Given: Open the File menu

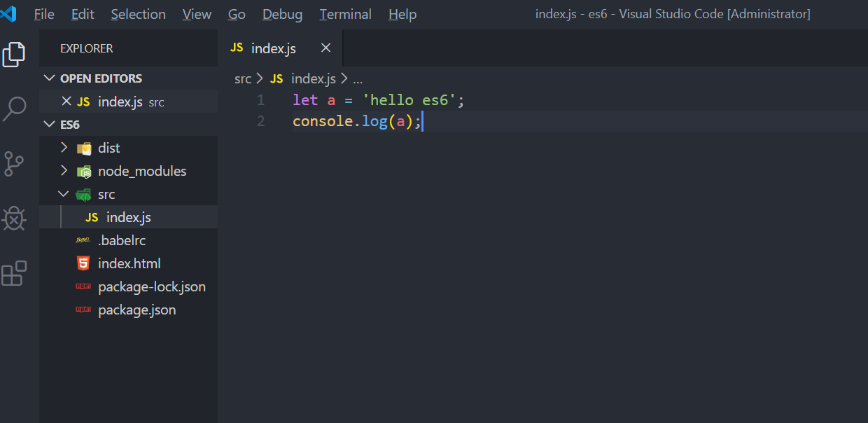Looking at the screenshot, I should tap(44, 14).
